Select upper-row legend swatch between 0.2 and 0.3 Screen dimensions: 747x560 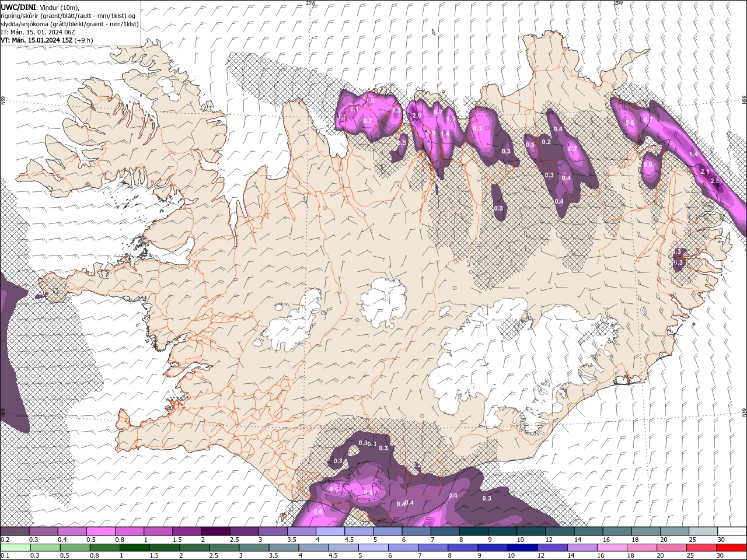point(15,531)
